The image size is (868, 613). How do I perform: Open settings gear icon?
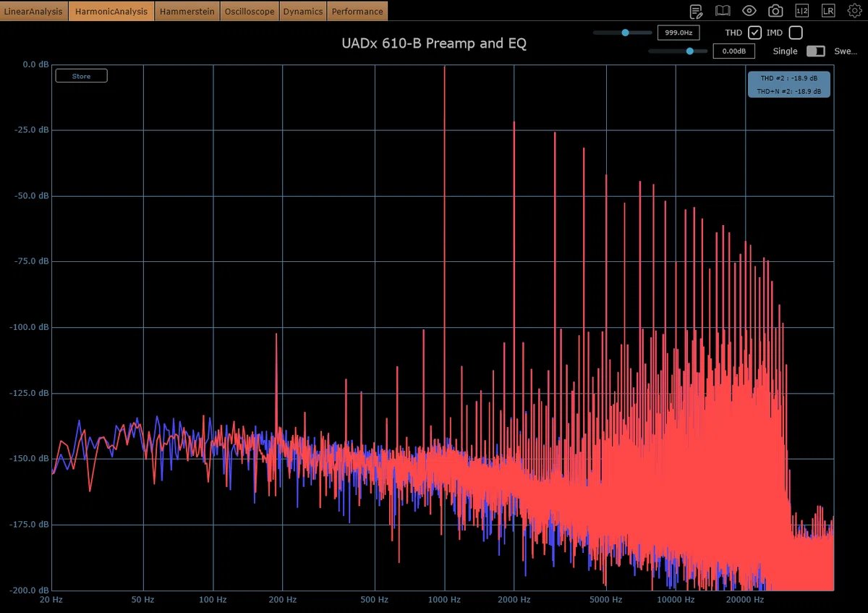(854, 11)
